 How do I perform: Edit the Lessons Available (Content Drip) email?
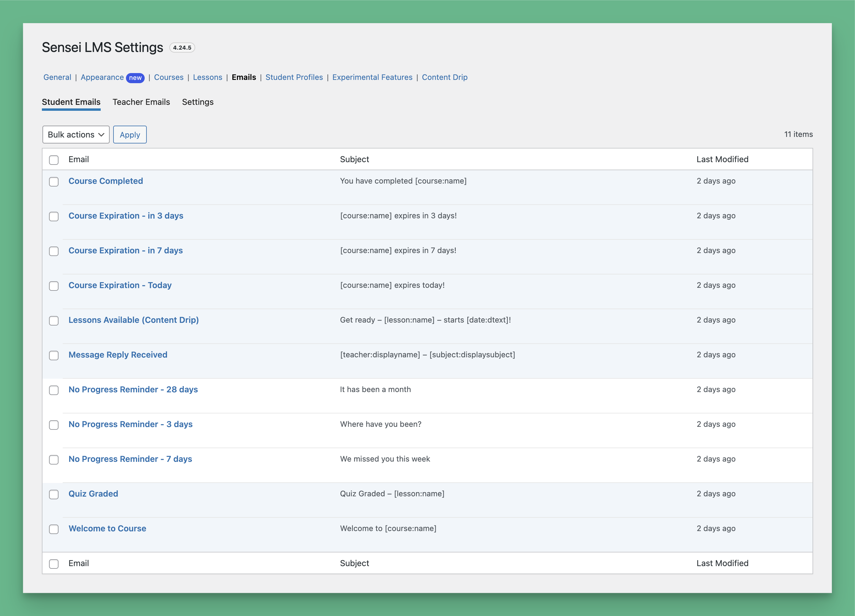coord(133,320)
